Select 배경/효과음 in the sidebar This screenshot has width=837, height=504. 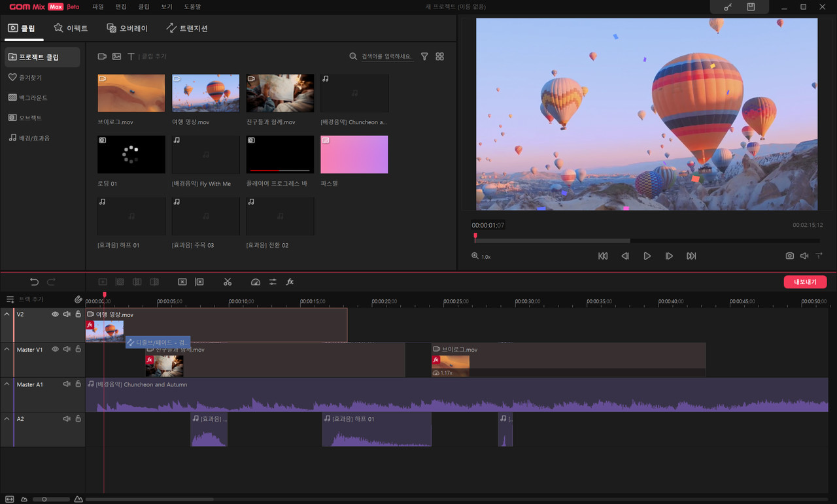(x=29, y=138)
